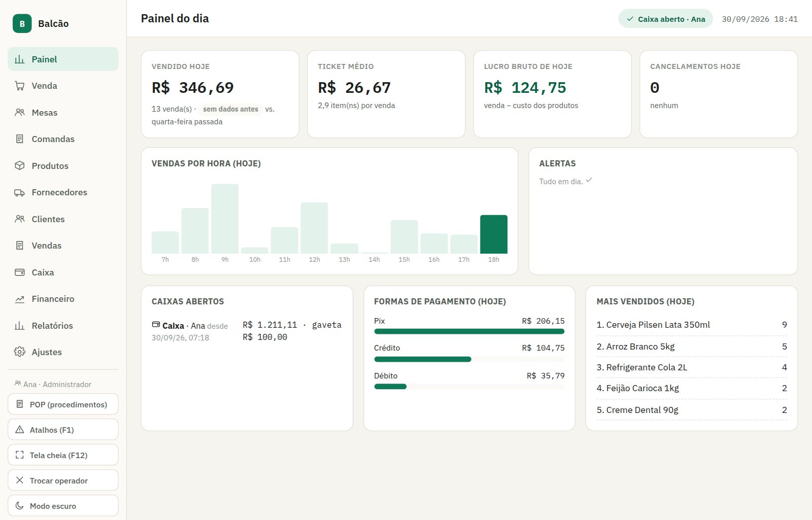
Task: Click the 'Tudo em dia.' alert text
Action: point(561,182)
